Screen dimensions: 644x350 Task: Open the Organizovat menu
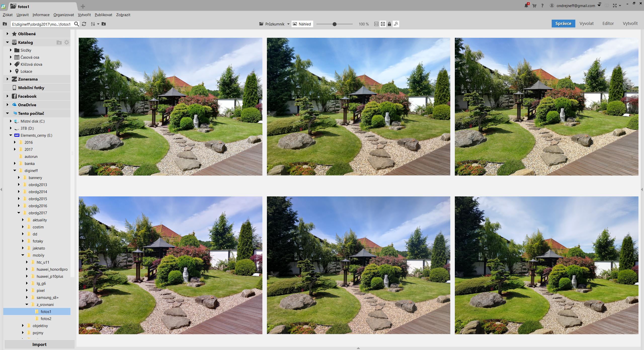64,15
